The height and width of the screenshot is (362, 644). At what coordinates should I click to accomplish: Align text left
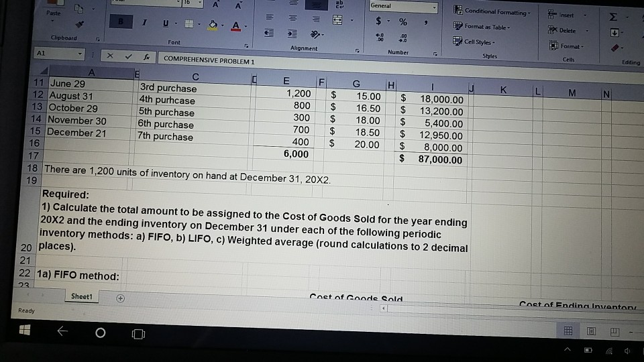(270, 17)
